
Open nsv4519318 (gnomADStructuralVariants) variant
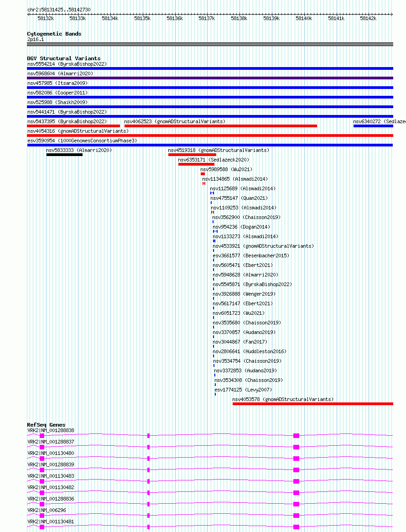[219, 150]
